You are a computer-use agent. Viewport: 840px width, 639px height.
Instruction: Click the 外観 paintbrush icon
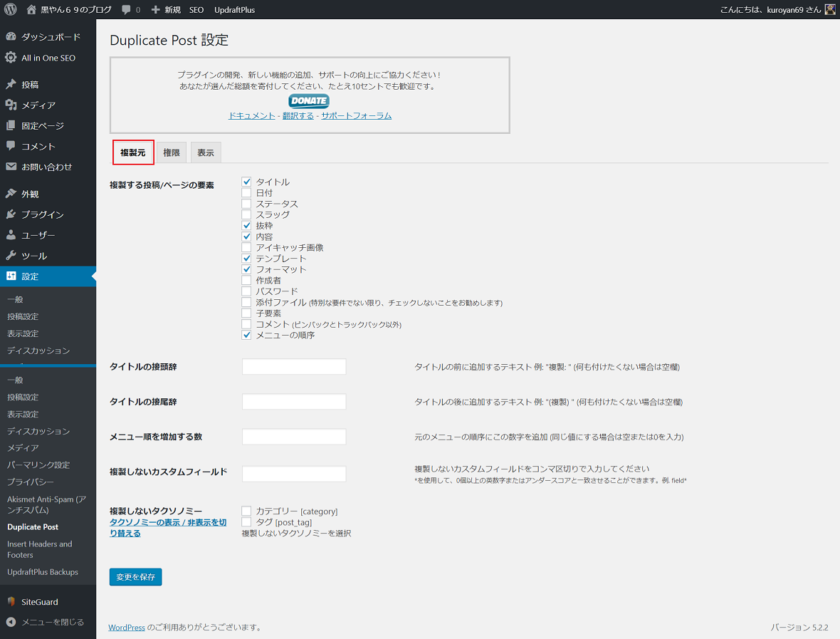[11, 194]
